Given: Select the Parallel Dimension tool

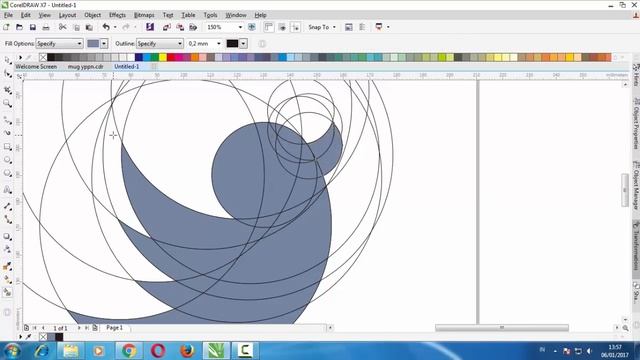Looking at the screenshot, I should tap(7, 206).
